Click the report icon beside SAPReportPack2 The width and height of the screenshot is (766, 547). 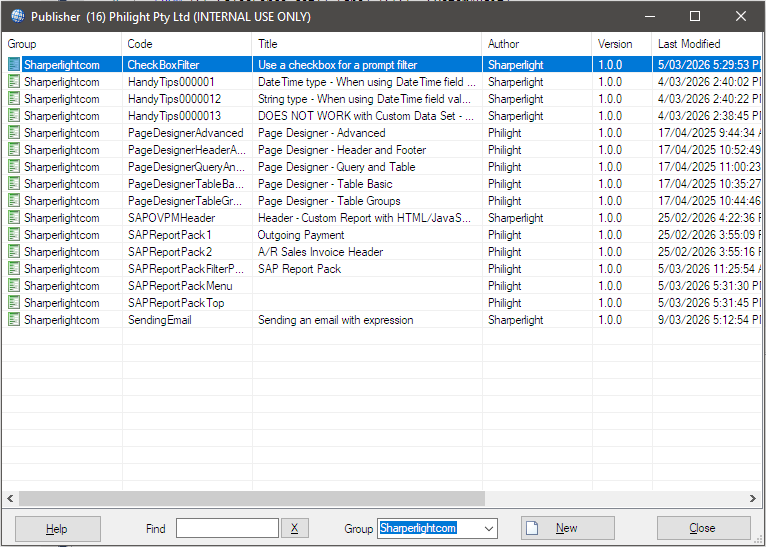[14, 252]
